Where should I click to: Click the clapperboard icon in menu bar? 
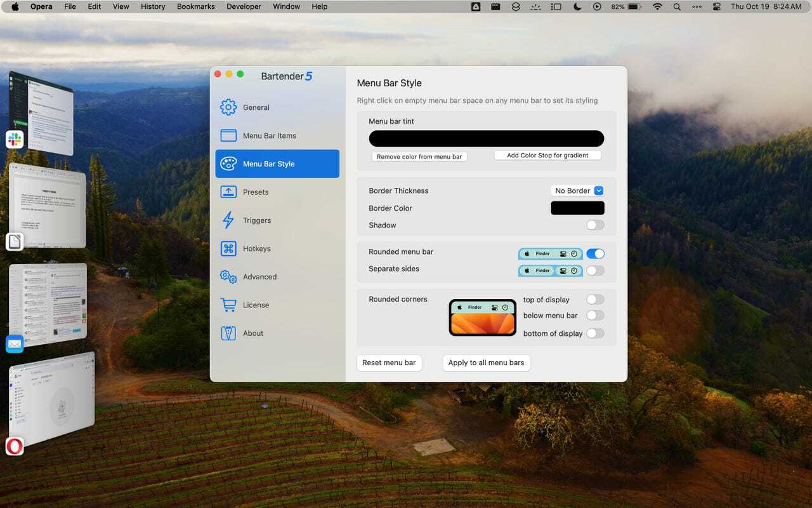496,6
